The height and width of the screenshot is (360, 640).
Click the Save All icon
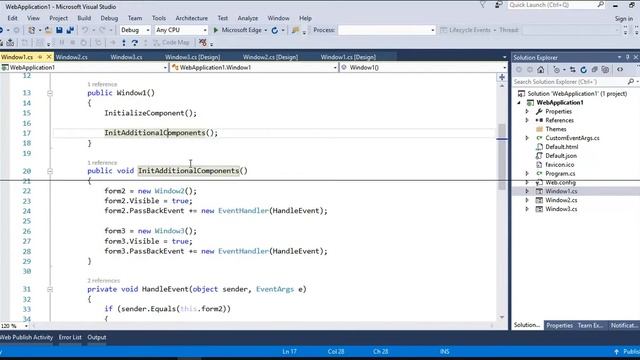pos(70,30)
